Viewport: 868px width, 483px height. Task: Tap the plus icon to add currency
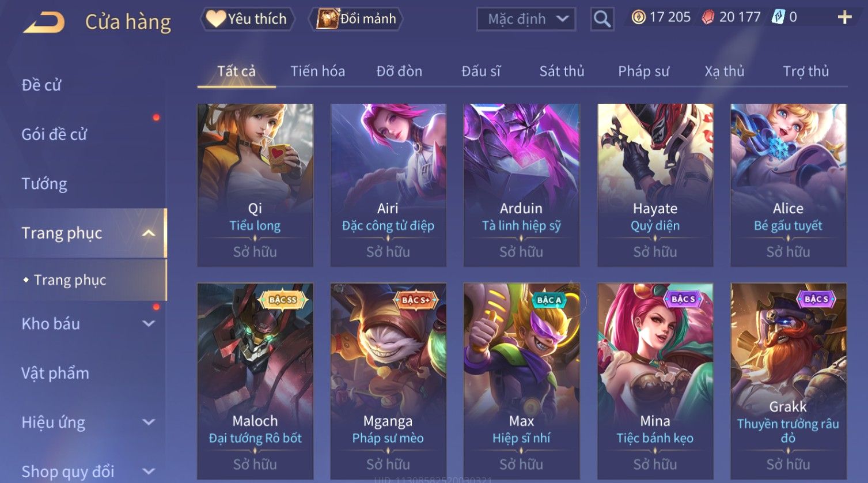click(x=844, y=17)
